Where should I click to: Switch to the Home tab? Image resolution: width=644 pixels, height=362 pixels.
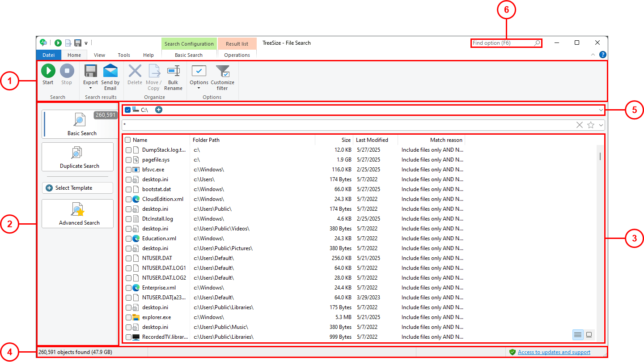[74, 55]
